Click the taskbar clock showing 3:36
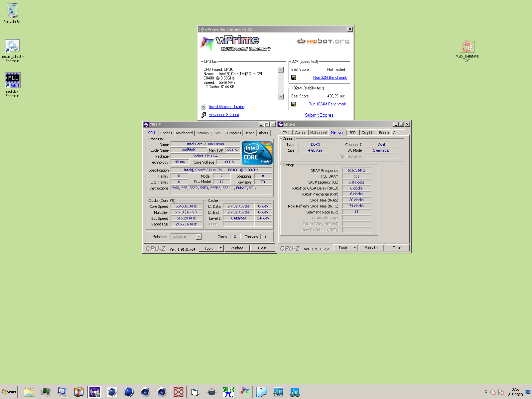532x399 pixels. [x=515, y=389]
